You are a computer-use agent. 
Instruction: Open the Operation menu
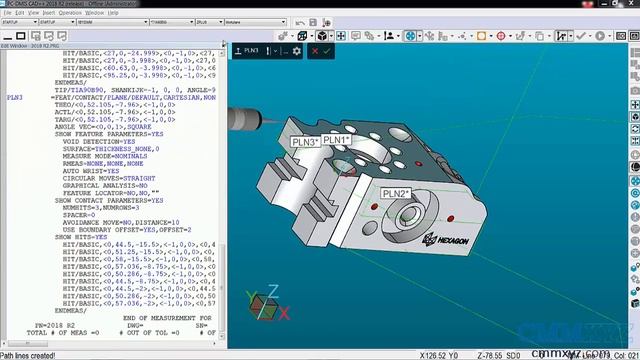70,13
